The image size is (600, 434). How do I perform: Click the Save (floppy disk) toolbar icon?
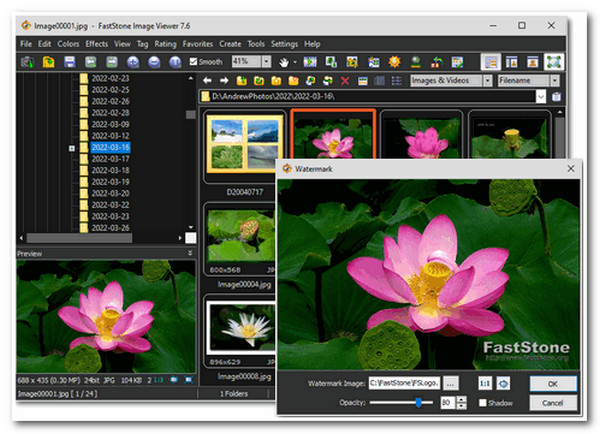click(69, 62)
